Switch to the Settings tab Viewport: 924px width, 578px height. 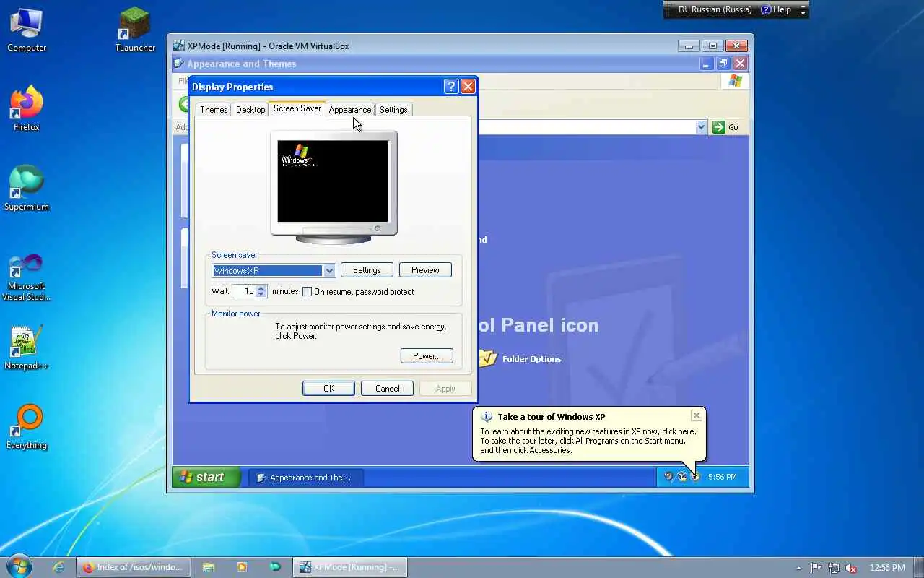coord(393,110)
